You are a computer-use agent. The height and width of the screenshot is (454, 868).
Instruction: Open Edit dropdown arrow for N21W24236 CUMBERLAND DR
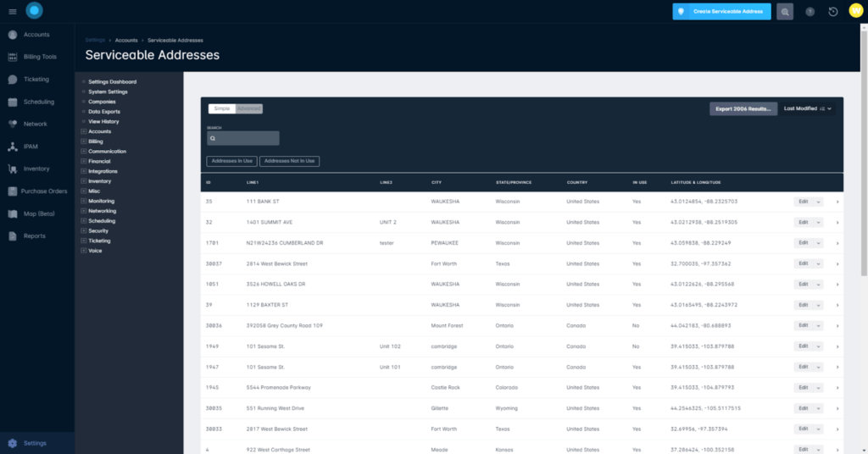coord(818,243)
